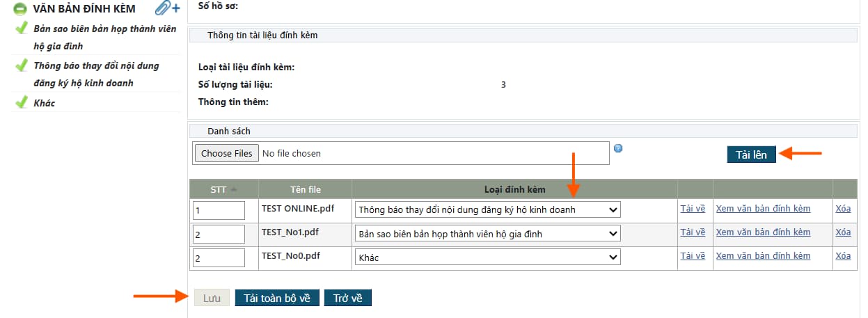Click the Loại đính kèm column header
This screenshot has width=868, height=318.
click(x=515, y=189)
